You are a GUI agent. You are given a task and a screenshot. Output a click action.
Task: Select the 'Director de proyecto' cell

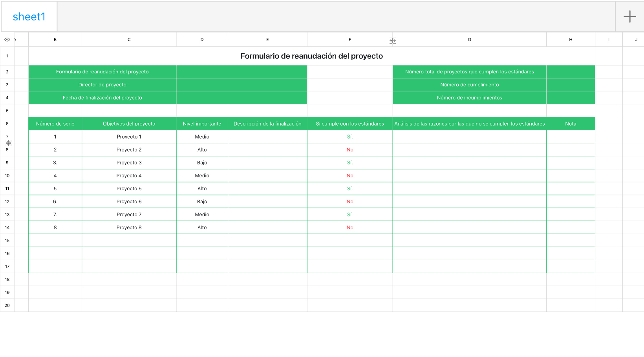click(102, 85)
